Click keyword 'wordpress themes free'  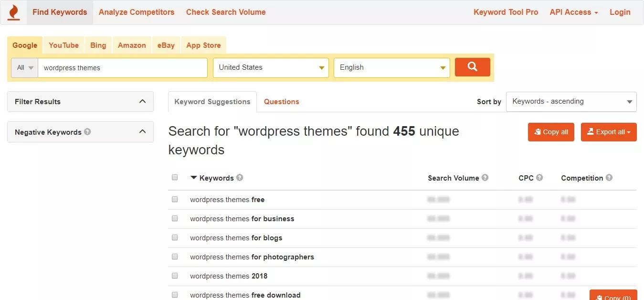[x=227, y=200]
